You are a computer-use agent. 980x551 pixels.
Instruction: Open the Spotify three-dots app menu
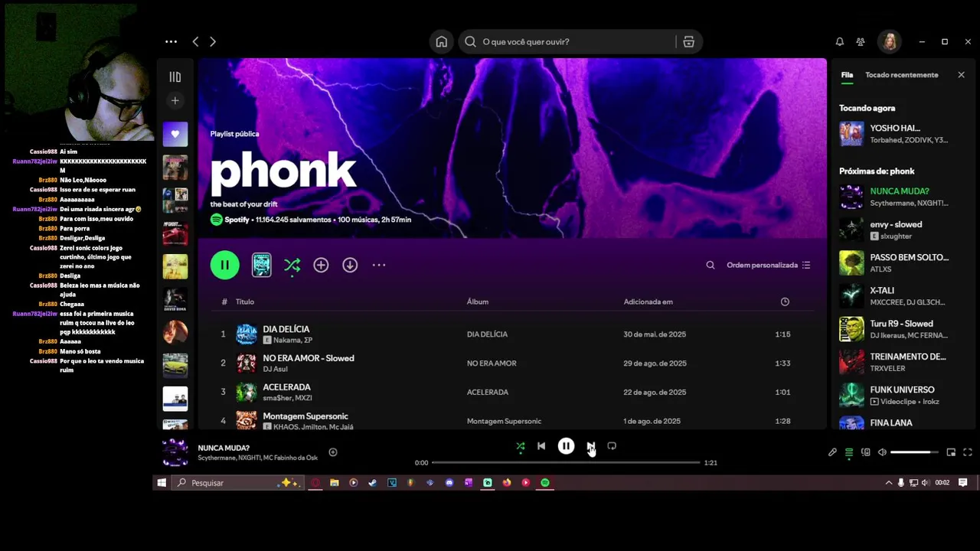coord(171,41)
